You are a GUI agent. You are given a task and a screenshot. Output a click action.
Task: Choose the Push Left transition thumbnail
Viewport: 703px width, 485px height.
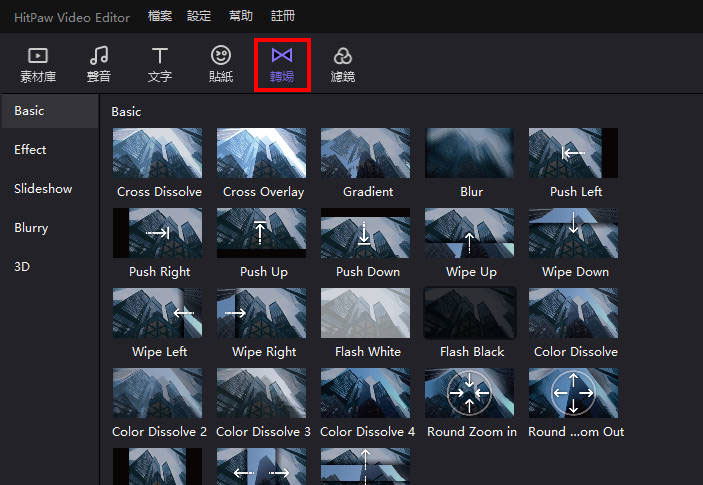pos(573,153)
